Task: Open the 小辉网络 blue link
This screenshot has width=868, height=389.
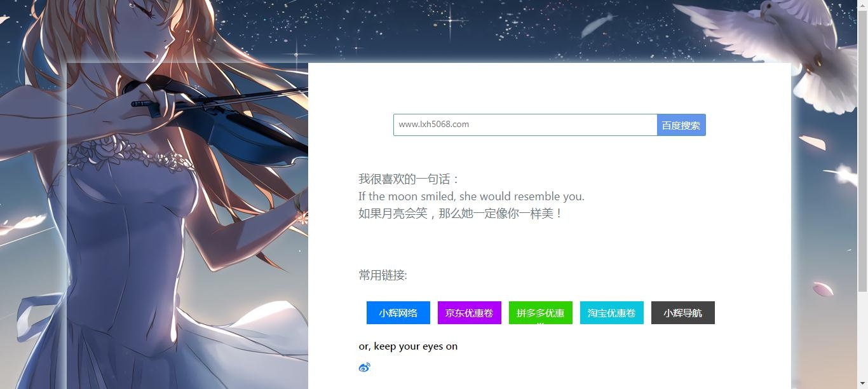Action: point(398,313)
